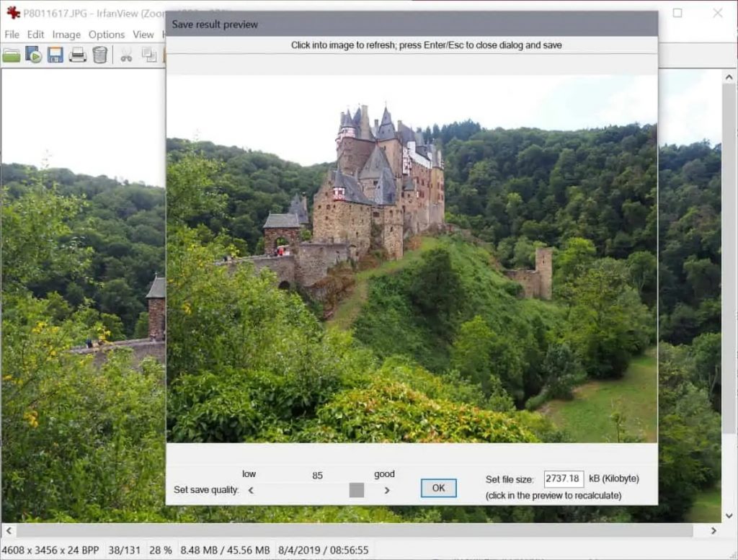Click the Delete trash can icon
Screen dimensions: 738x560
[99, 55]
